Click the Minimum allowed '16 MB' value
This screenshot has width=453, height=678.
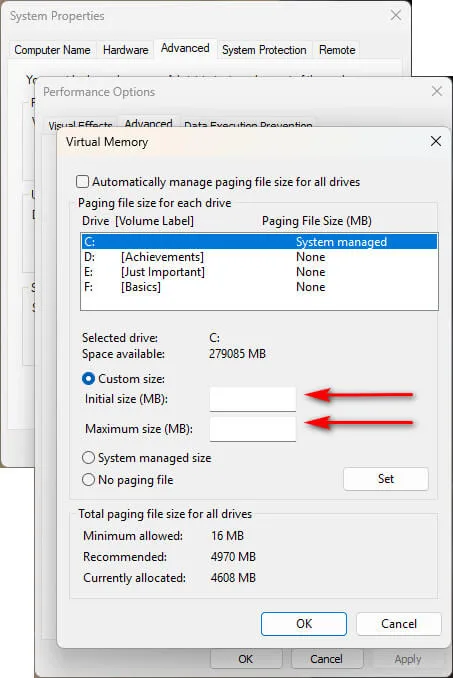[x=227, y=536]
